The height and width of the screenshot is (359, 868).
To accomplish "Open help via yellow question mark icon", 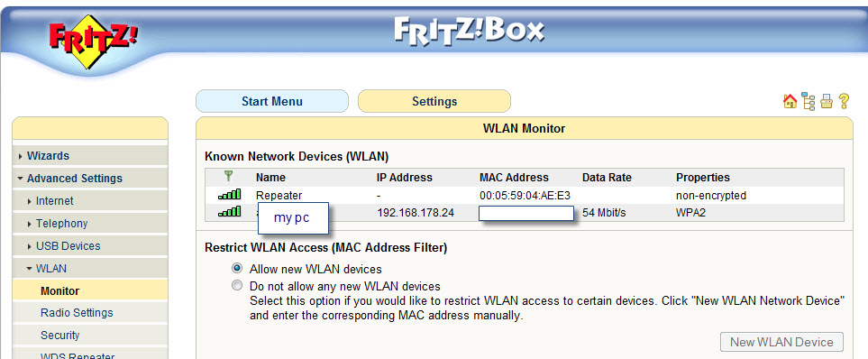I will tap(844, 101).
